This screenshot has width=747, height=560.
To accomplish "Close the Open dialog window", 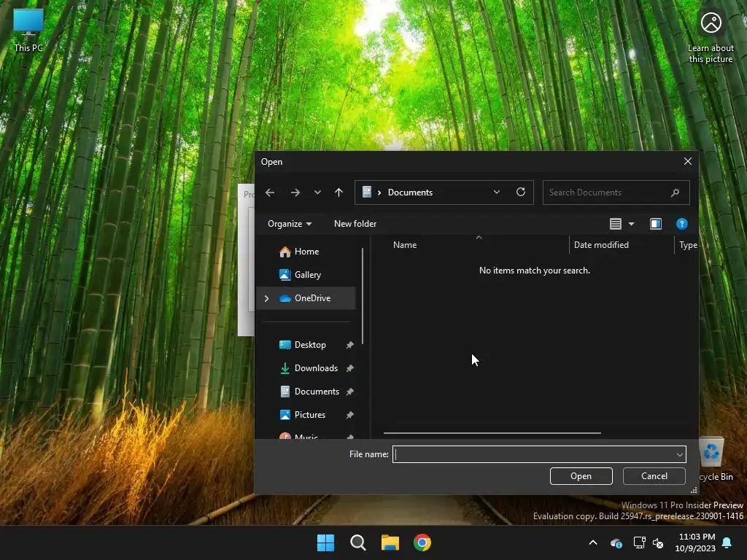I will (687, 161).
